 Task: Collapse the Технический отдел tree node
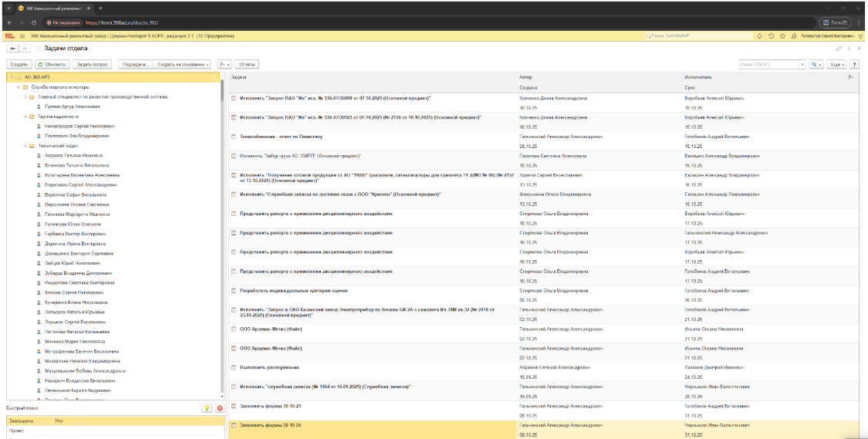(x=25, y=145)
